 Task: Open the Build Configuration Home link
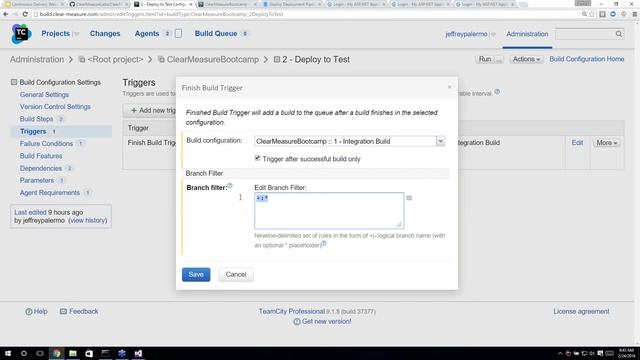[x=587, y=59]
